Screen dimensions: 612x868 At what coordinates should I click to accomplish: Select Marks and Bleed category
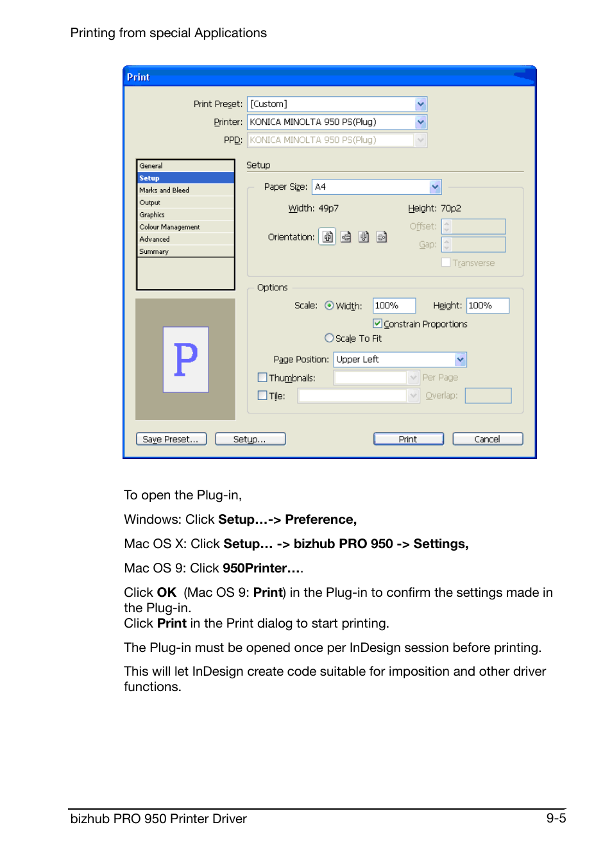pyautogui.click(x=185, y=190)
